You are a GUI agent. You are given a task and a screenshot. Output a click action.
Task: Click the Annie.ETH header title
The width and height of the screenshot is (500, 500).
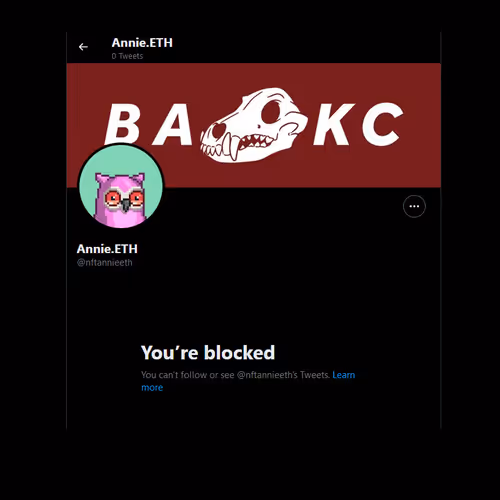[142, 43]
